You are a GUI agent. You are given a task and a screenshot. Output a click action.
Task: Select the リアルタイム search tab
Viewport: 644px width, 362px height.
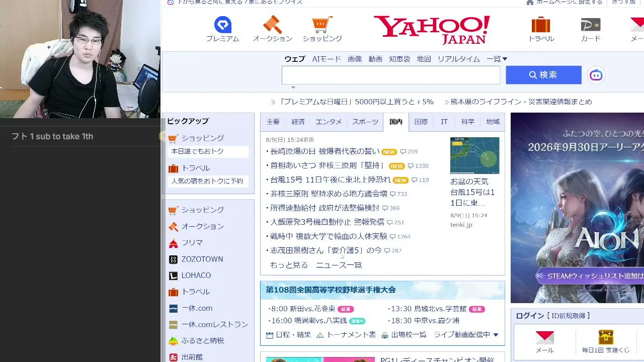point(459,59)
